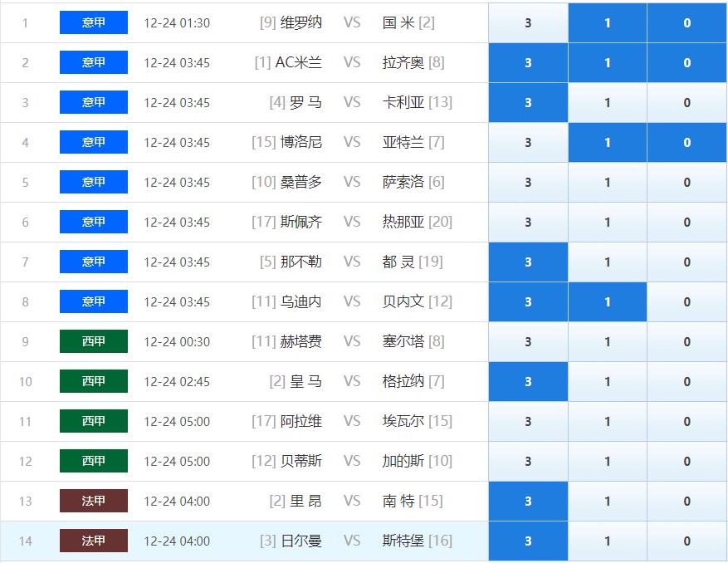Select the 1 option for 斯佩齐 vs 热那亚
The height and width of the screenshot is (563, 728).
point(608,223)
